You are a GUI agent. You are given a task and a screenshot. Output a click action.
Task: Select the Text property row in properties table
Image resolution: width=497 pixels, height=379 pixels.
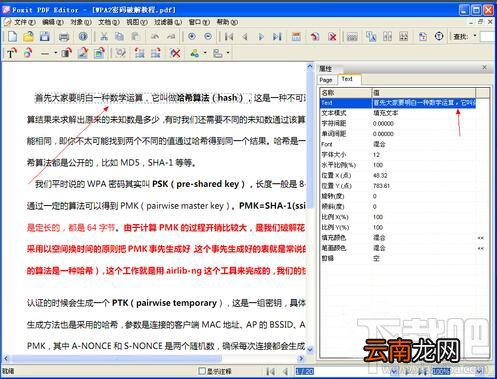tap(398, 103)
